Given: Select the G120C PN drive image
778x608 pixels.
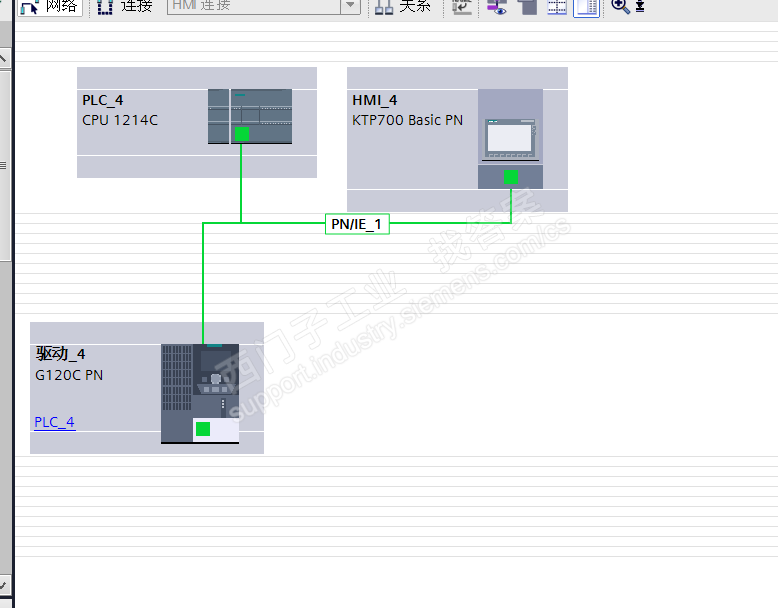Looking at the screenshot, I should pyautogui.click(x=200, y=393).
